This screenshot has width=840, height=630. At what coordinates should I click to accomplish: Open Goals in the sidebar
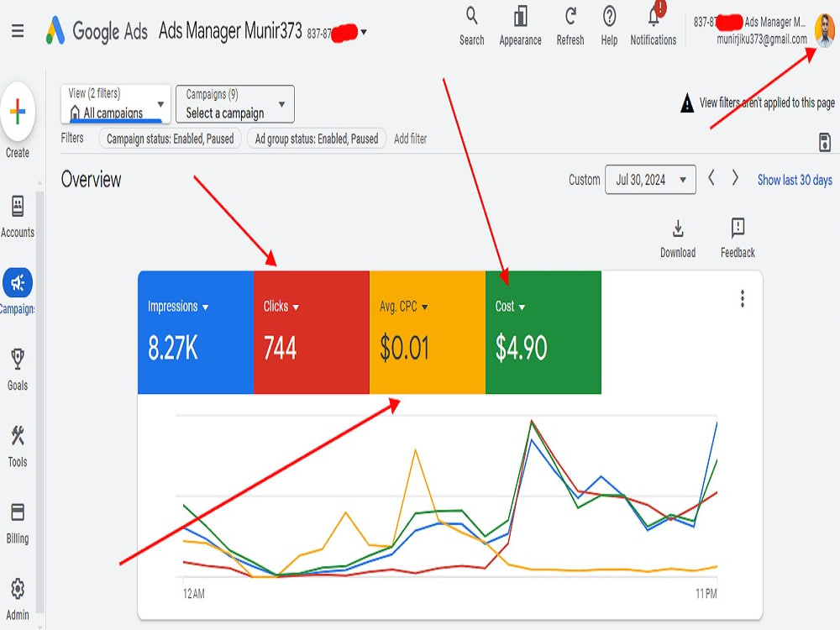[x=18, y=369]
